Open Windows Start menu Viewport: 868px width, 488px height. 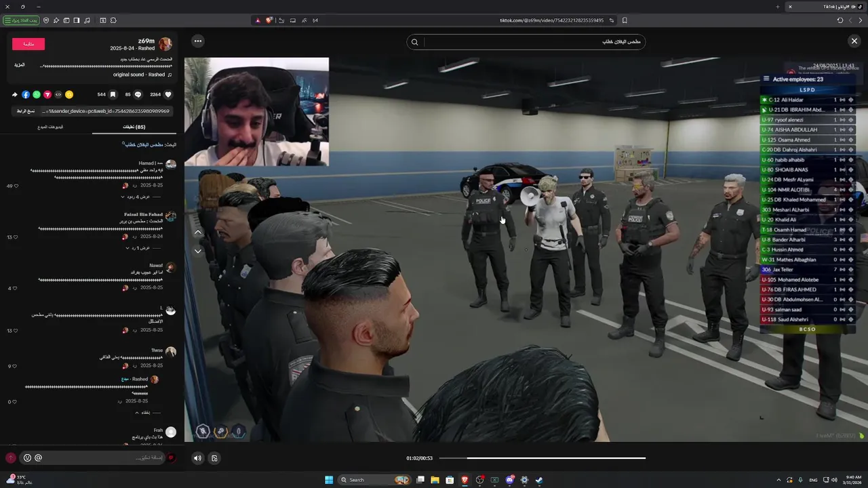pos(329,480)
